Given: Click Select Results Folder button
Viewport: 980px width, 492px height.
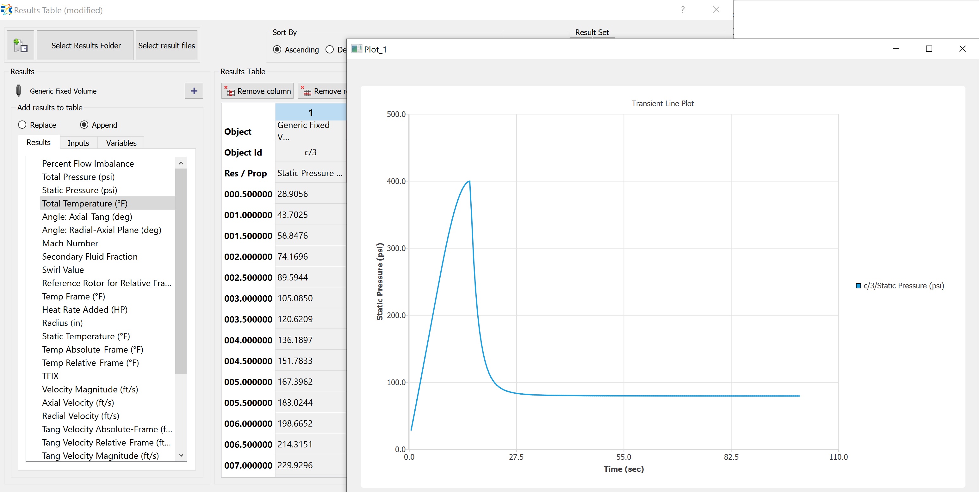Looking at the screenshot, I should click(86, 46).
